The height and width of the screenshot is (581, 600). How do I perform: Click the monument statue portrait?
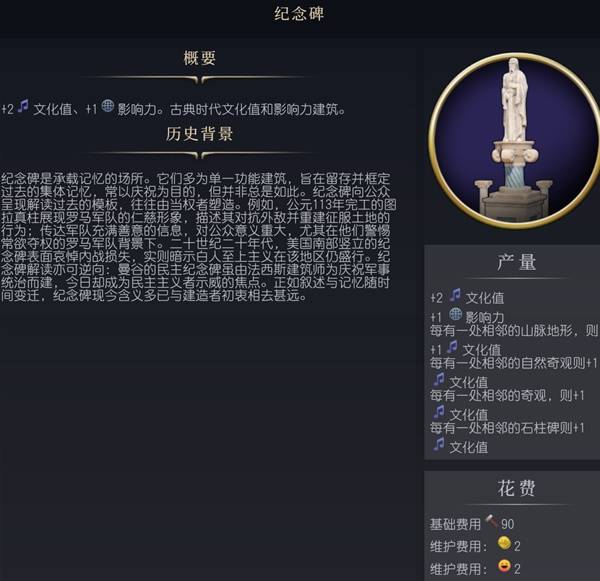click(x=515, y=141)
